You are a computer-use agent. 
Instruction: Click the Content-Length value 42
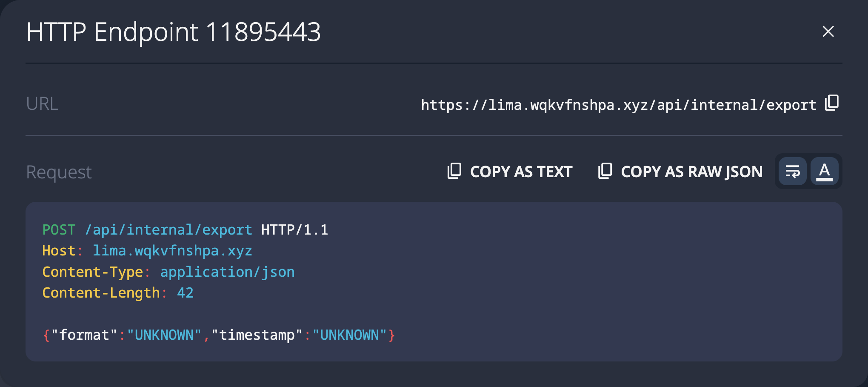[185, 293]
